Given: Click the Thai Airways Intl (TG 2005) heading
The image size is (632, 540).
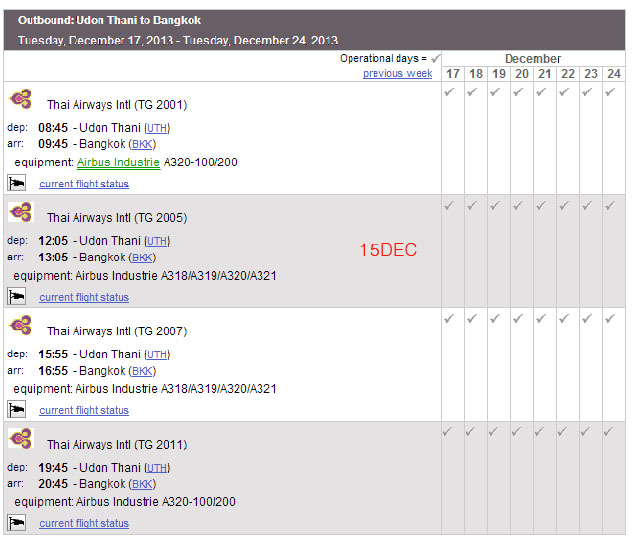Looking at the screenshot, I should click(117, 218).
